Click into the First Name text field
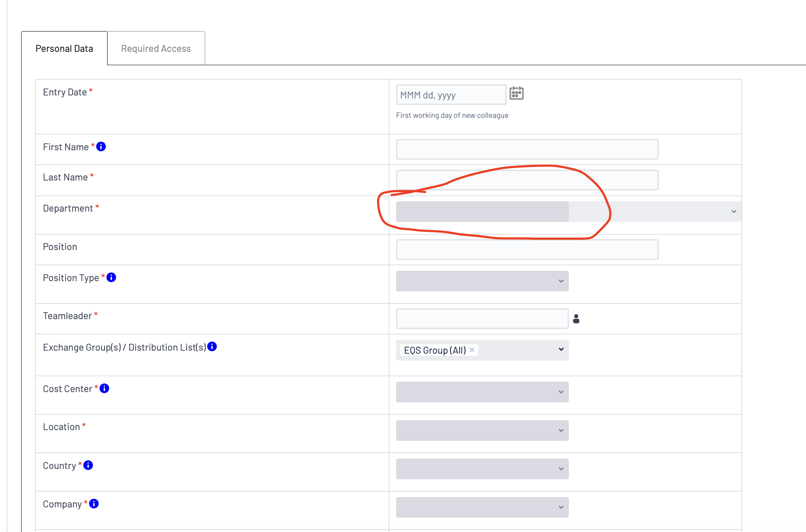Viewport: 806px width, 532px height. 527,149
